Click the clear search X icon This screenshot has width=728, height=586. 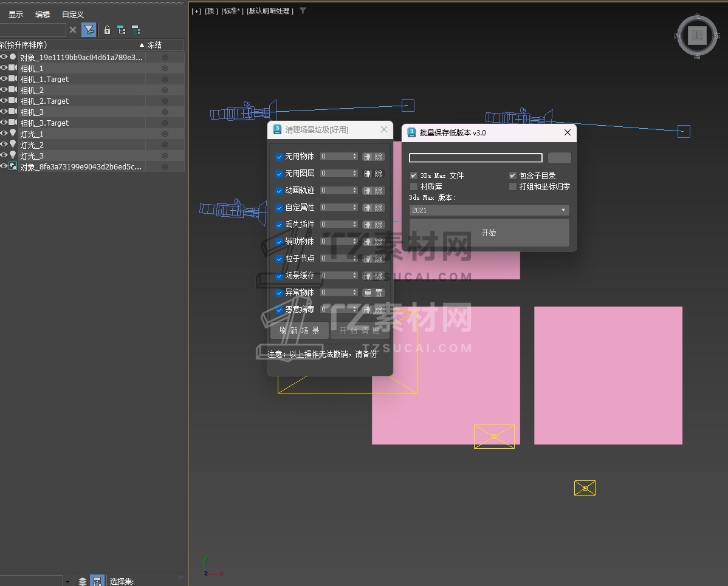point(73,30)
